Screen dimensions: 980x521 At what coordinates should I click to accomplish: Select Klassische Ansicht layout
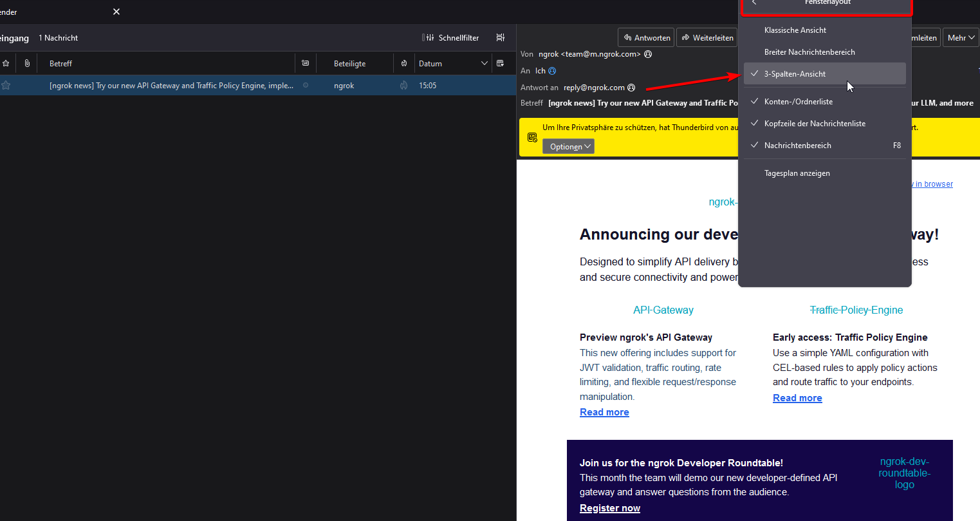click(795, 30)
